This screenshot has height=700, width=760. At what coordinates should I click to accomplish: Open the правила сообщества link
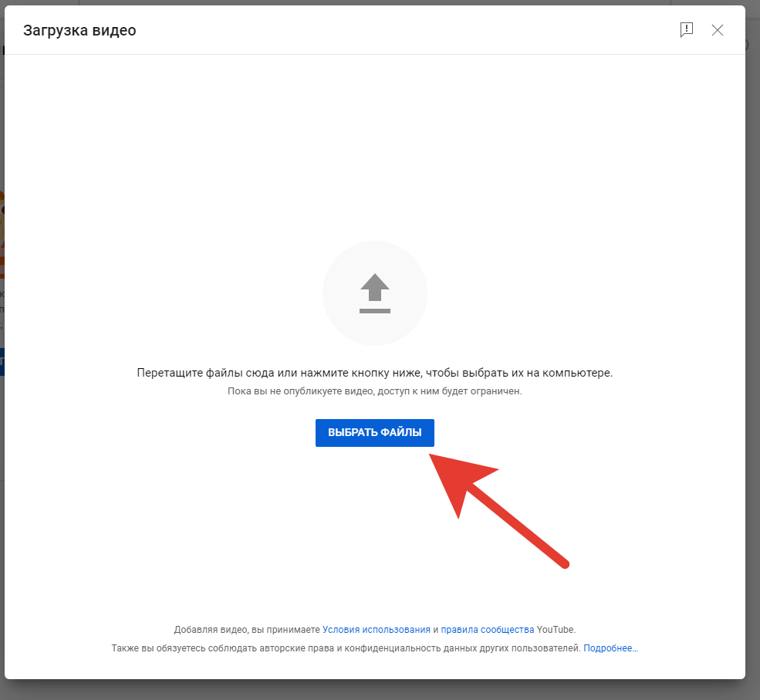coord(487,629)
